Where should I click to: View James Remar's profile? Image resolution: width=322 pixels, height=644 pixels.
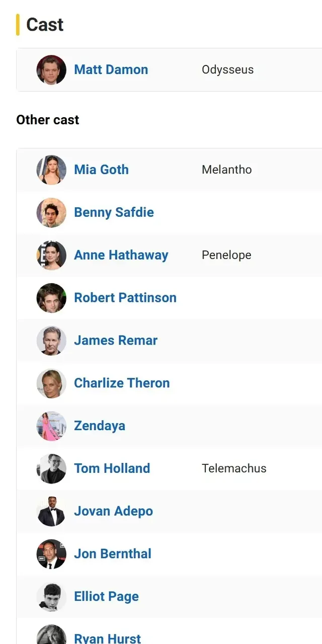[116, 341]
